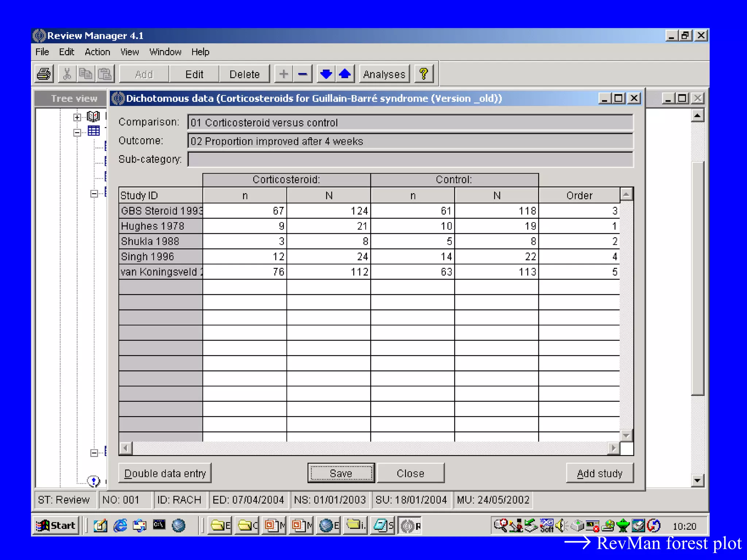Click the Windows Start button
The image size is (747, 560).
[56, 525]
